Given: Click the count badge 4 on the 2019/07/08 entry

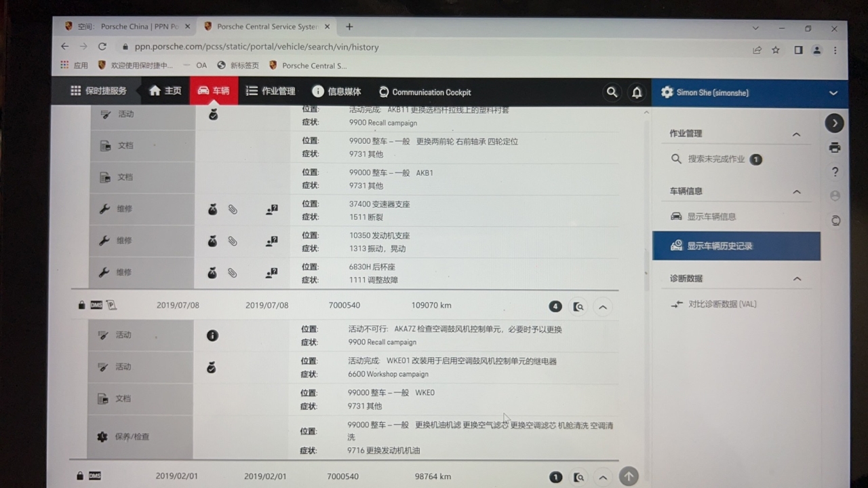Looking at the screenshot, I should click(x=555, y=307).
